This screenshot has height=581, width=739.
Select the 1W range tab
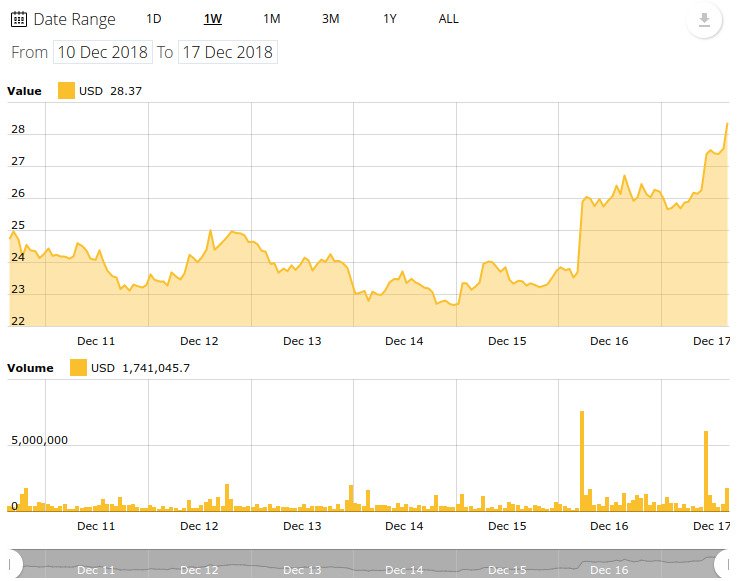point(213,19)
